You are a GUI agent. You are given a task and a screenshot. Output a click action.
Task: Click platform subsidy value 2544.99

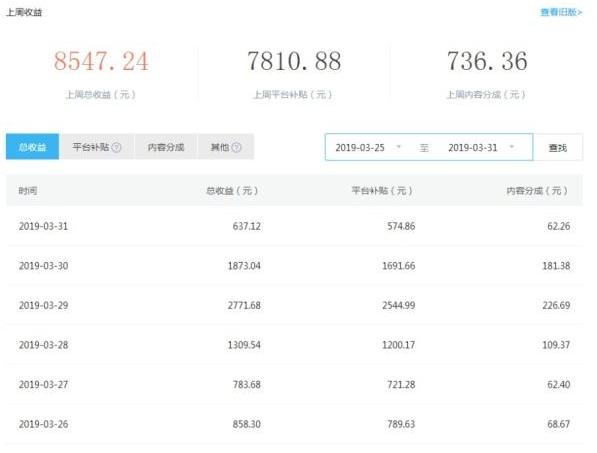click(x=399, y=305)
